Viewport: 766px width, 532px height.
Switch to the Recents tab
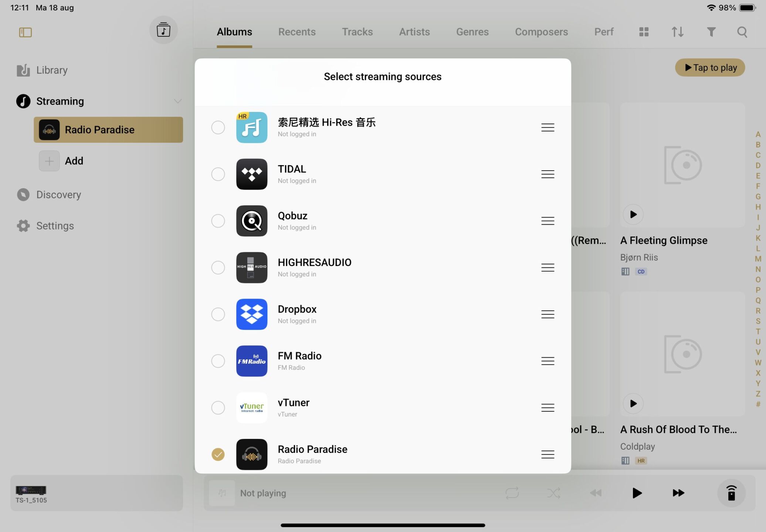click(297, 32)
